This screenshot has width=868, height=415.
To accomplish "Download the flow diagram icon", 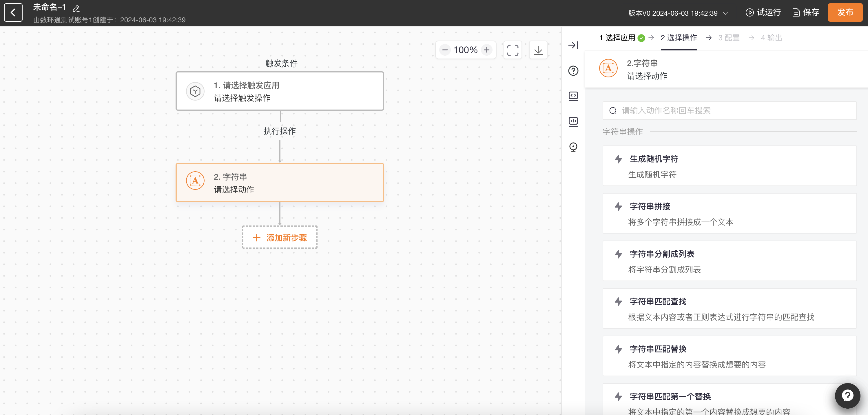I will click(x=538, y=50).
